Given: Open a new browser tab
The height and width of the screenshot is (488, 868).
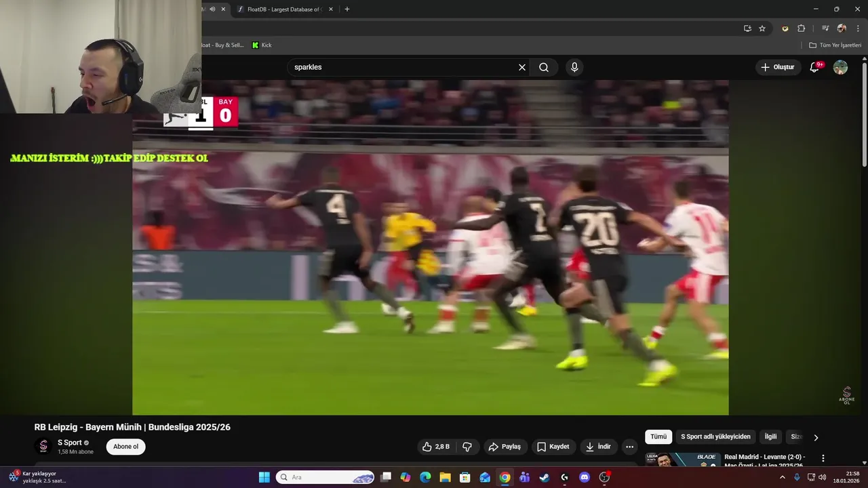Looking at the screenshot, I should [x=347, y=9].
